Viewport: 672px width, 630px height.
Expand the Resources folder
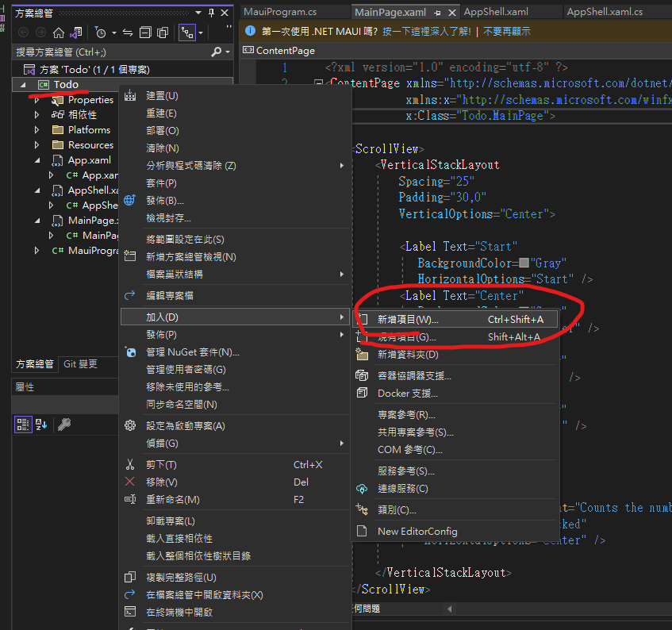[x=36, y=145]
